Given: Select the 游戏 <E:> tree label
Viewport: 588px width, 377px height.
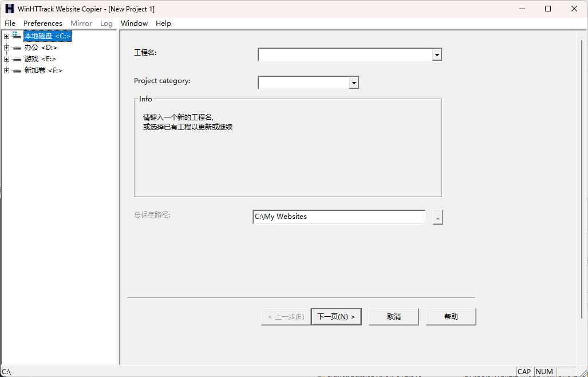Looking at the screenshot, I should pos(40,59).
